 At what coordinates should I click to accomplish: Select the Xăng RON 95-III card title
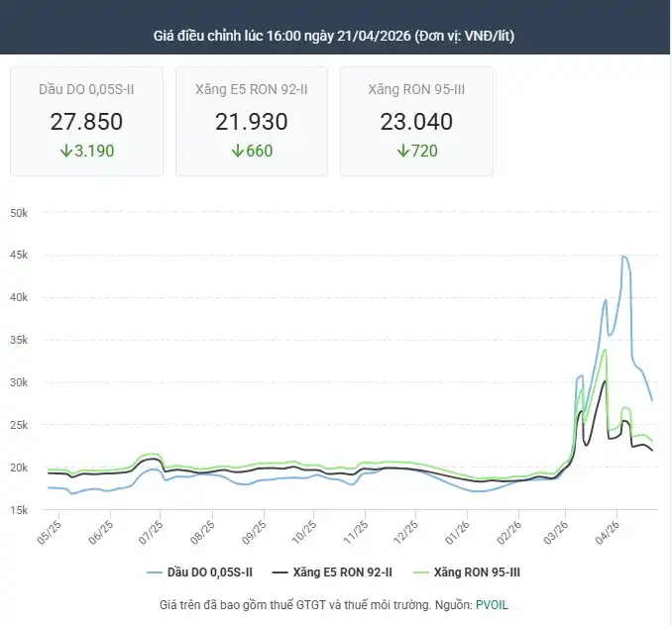coord(416,89)
